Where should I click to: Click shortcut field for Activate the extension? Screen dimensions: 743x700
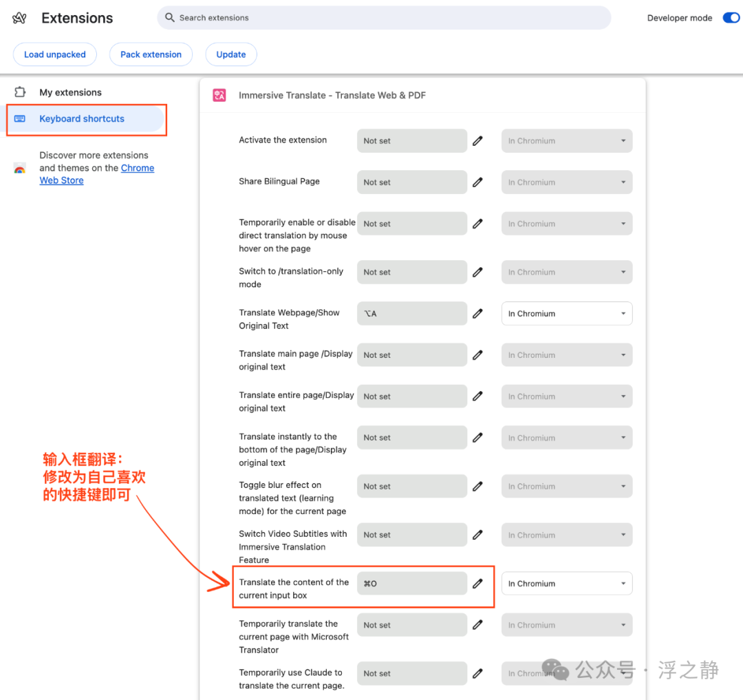412,141
